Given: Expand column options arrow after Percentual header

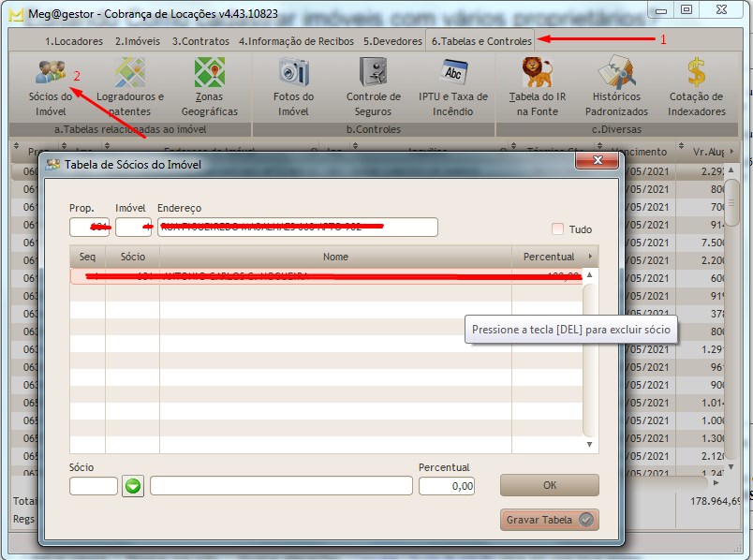Looking at the screenshot, I should tap(590, 257).
